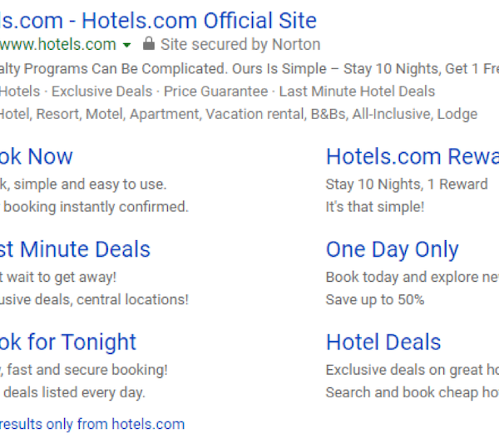Image resolution: width=499 pixels, height=448 pixels.
Task: Visit the Hotel Deals sitelink
Action: tap(383, 342)
